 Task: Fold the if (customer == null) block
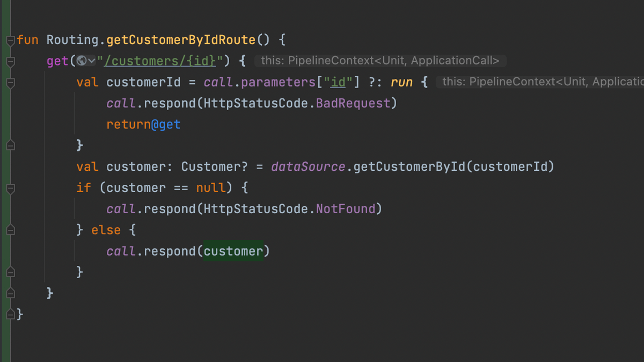point(10,189)
